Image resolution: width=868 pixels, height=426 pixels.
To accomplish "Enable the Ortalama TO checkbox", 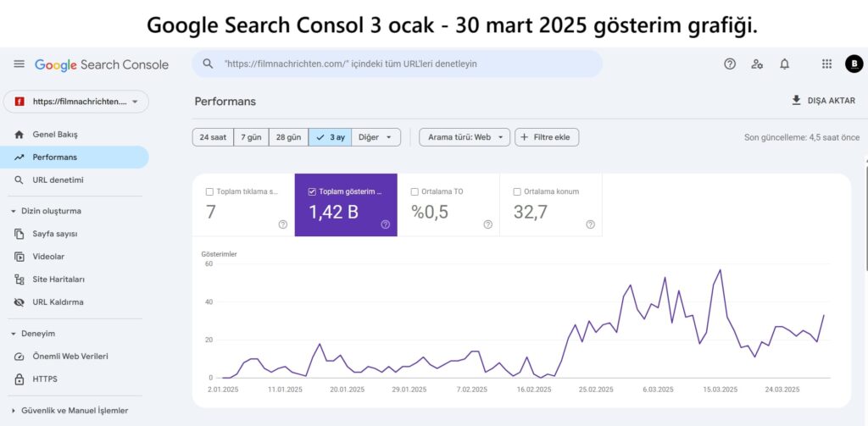I will click(415, 192).
